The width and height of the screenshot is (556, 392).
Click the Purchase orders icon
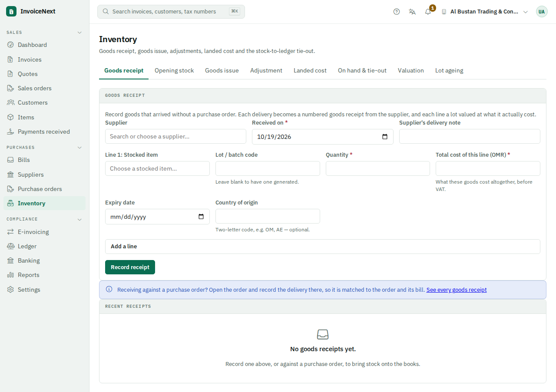pyautogui.click(x=10, y=189)
